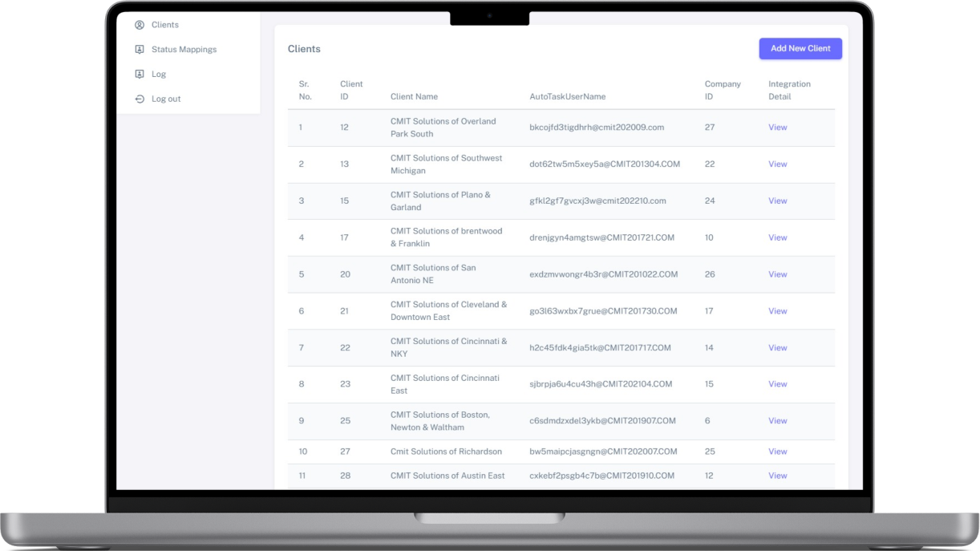This screenshot has height=551, width=980.
Task: Click the Log icon in sidebar
Action: click(x=140, y=74)
